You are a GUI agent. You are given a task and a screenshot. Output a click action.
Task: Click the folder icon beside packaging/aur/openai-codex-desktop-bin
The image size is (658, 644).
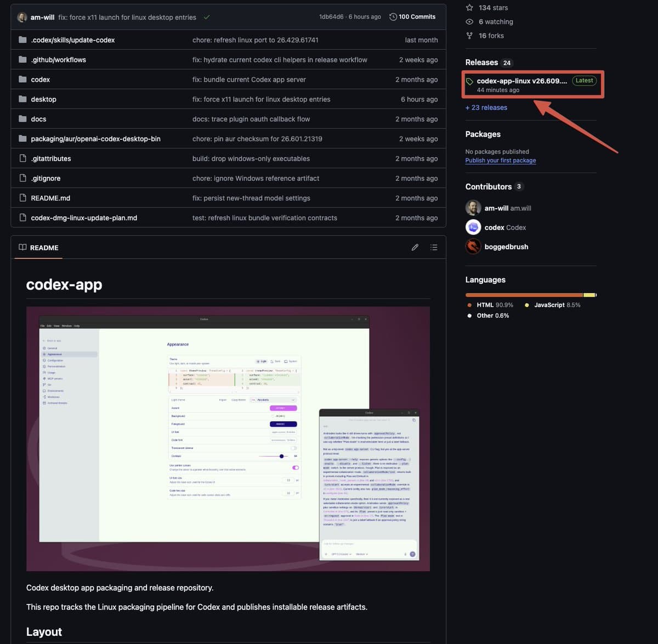pyautogui.click(x=22, y=139)
